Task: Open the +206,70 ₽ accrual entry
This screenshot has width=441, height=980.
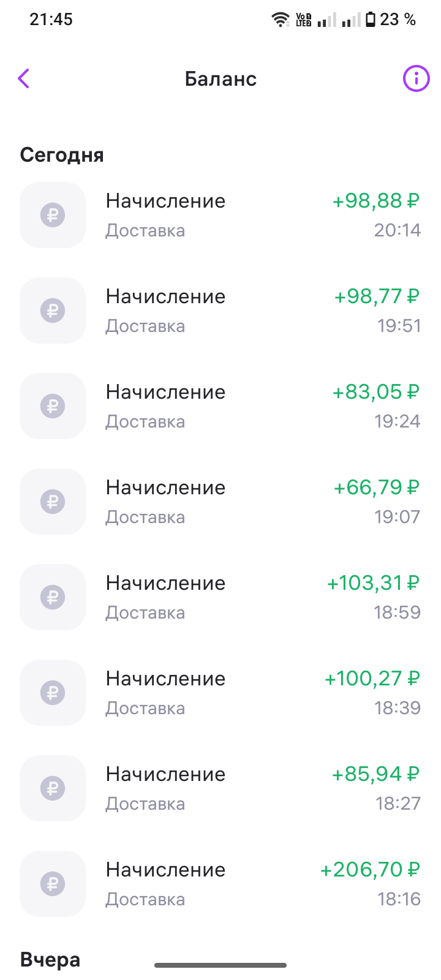Action: [221, 884]
